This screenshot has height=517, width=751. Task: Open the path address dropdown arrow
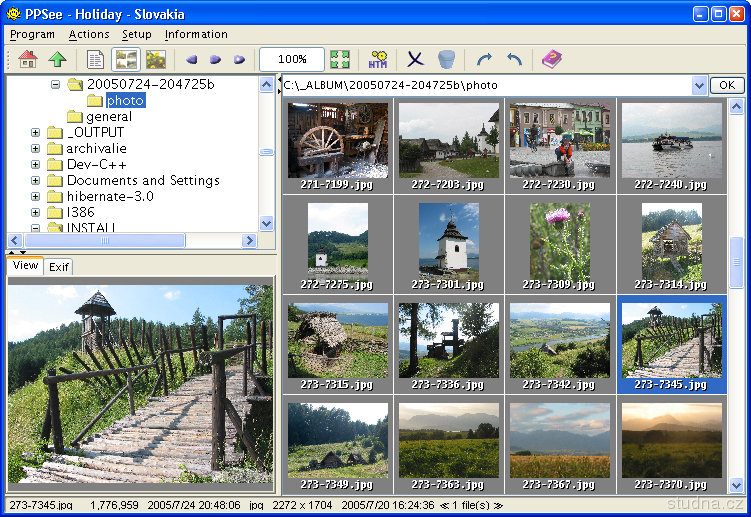[x=699, y=86]
